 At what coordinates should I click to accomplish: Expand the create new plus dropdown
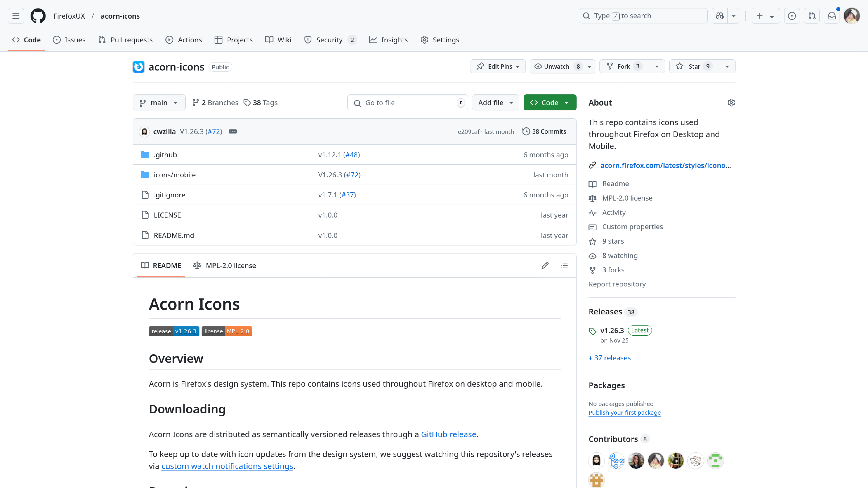click(766, 16)
